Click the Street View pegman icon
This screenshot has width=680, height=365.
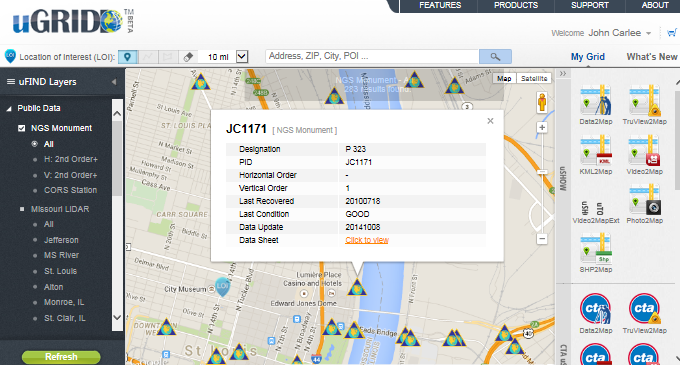542,103
